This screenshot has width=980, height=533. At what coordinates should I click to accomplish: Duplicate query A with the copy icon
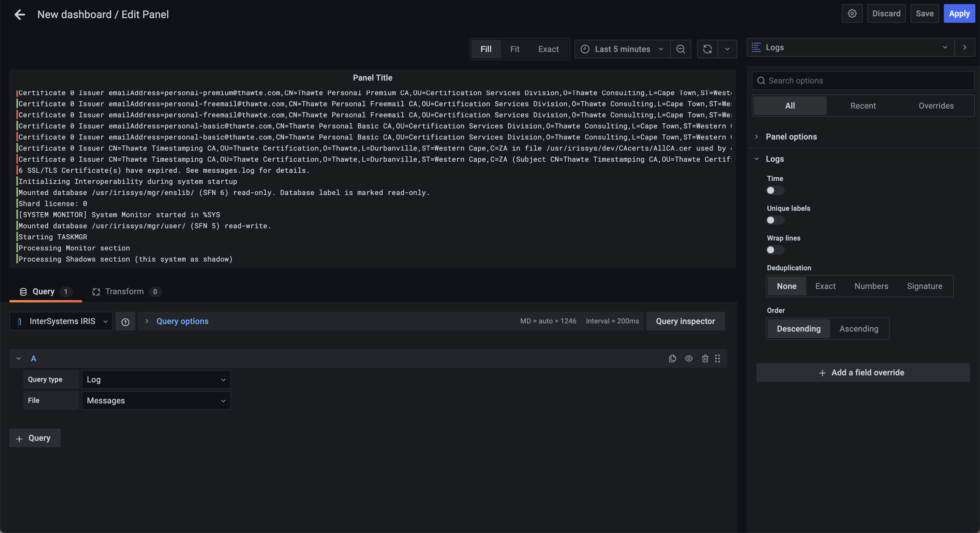pyautogui.click(x=672, y=358)
